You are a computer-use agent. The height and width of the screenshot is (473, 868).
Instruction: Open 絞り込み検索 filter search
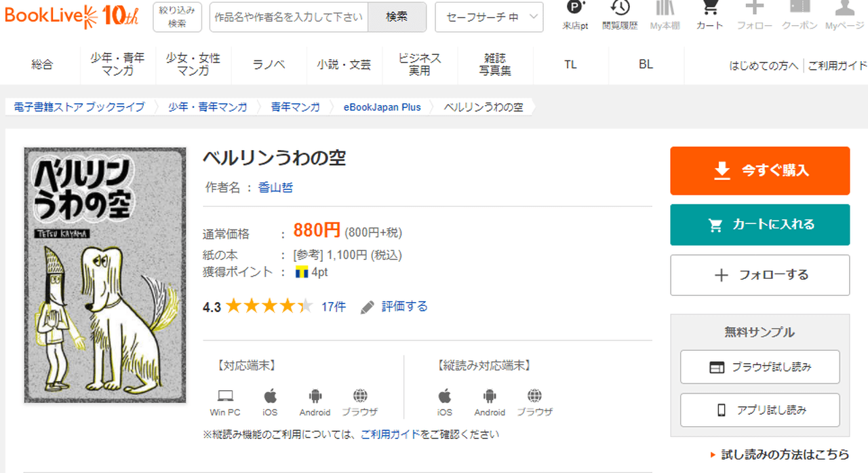(x=177, y=17)
